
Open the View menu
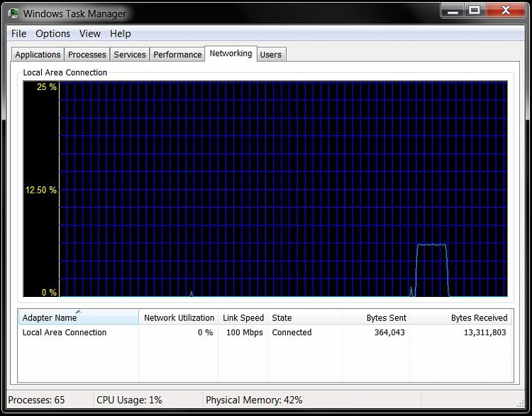tap(90, 33)
